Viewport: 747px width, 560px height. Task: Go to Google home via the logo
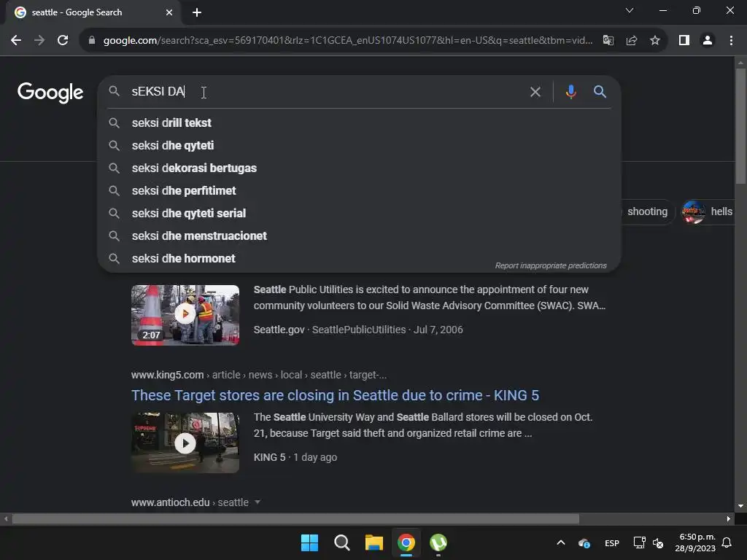pos(50,93)
